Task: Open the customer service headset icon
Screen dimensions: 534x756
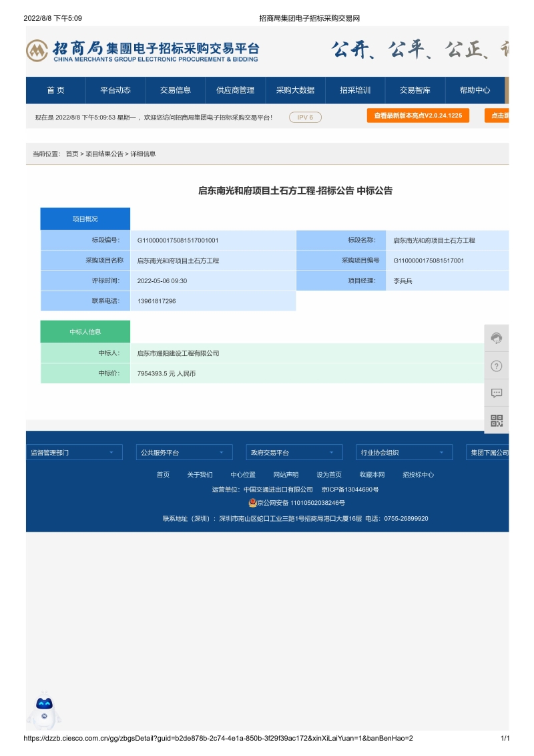Action: click(x=497, y=338)
